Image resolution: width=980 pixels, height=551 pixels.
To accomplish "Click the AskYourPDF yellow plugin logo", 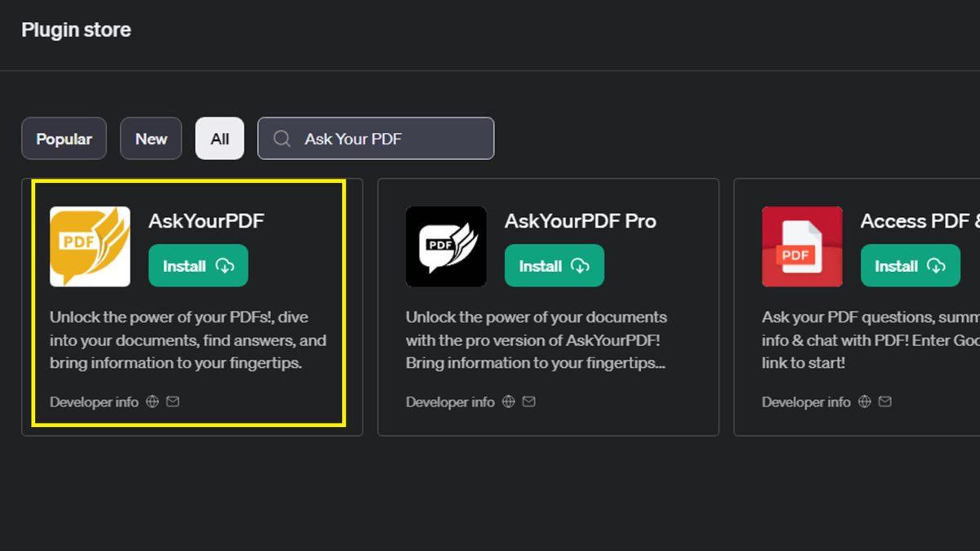I will tap(90, 247).
